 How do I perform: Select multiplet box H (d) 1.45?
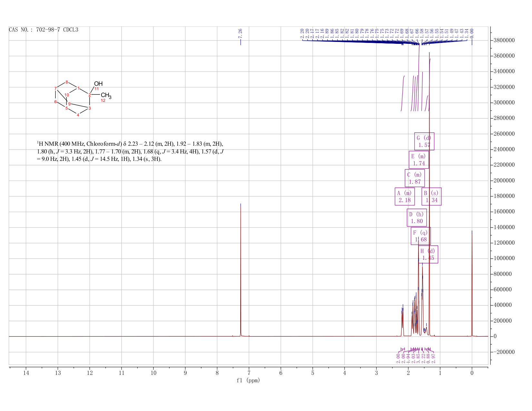pos(428,254)
